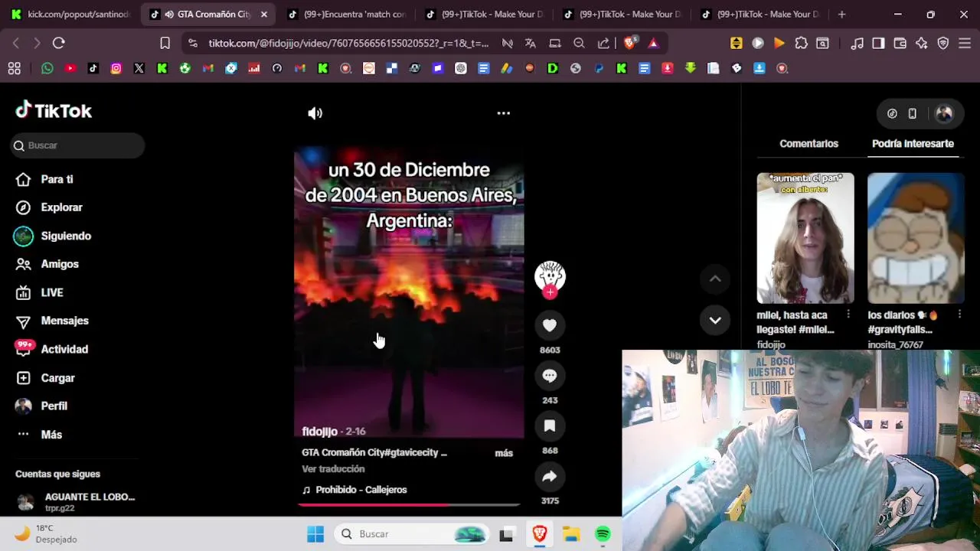Open the Spotify taskbar icon
Image resolution: width=980 pixels, height=551 pixels.
point(603,534)
